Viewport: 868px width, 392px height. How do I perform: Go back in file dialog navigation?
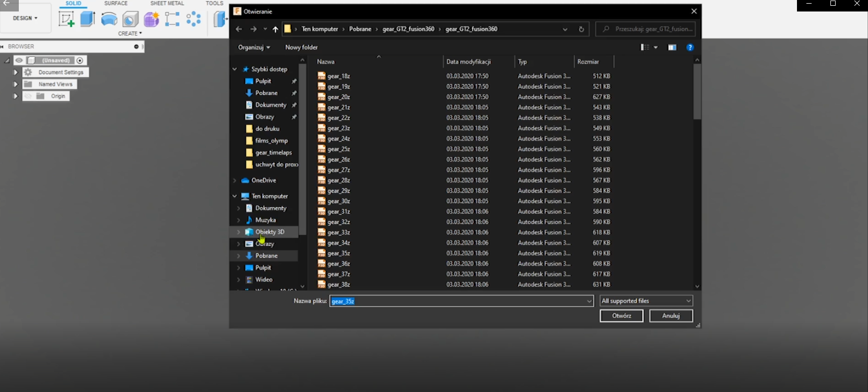tap(239, 29)
